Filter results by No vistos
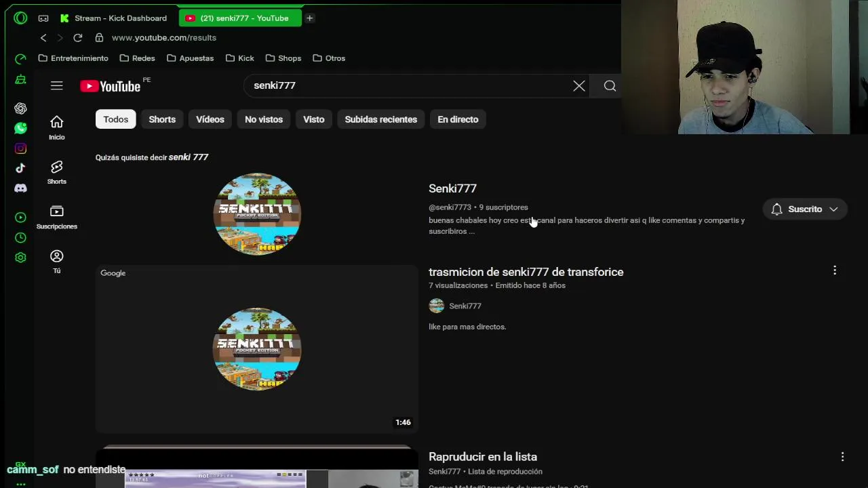868x488 pixels. [264, 119]
